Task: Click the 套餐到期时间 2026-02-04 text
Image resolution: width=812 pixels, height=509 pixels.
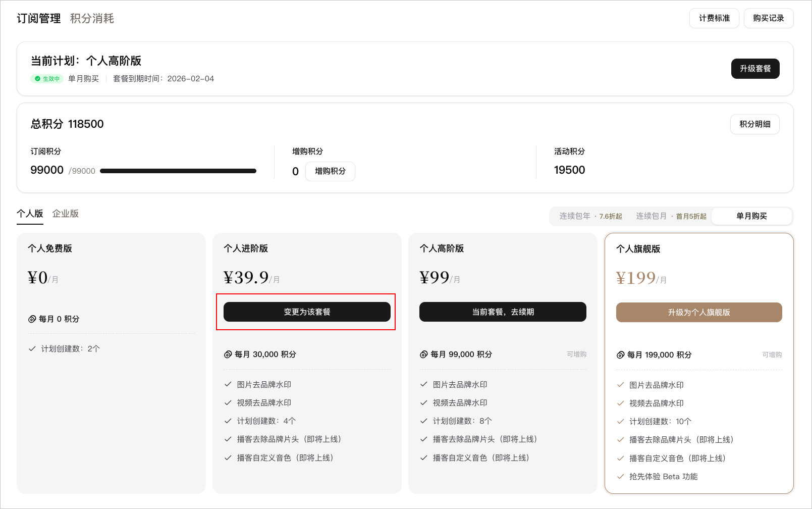Action: pos(164,79)
